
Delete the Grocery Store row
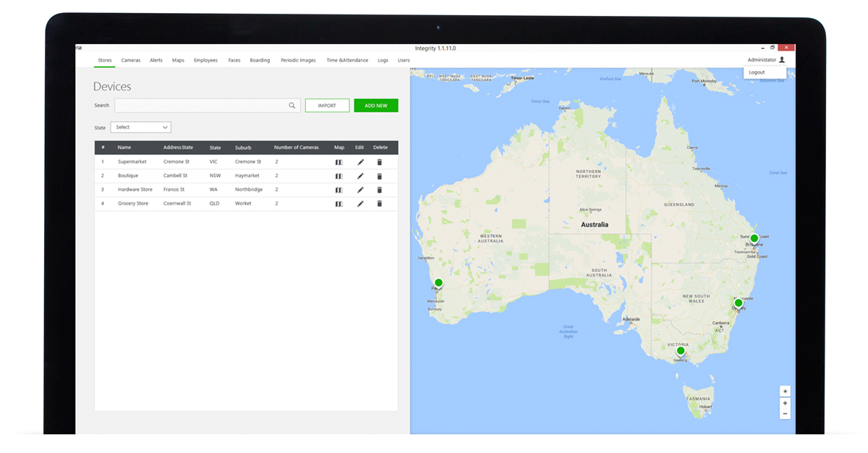click(380, 204)
